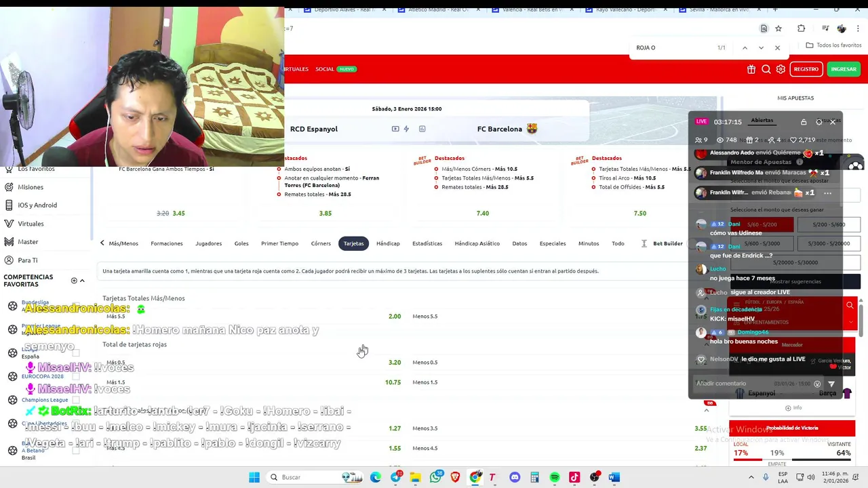Open emoji picker in comment box

click(817, 384)
